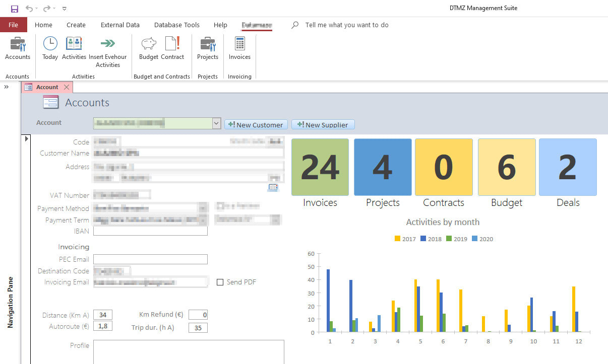Screen dimensions: 608x364
Task: Click the 2019 green legend swatch
Action: (x=449, y=239)
